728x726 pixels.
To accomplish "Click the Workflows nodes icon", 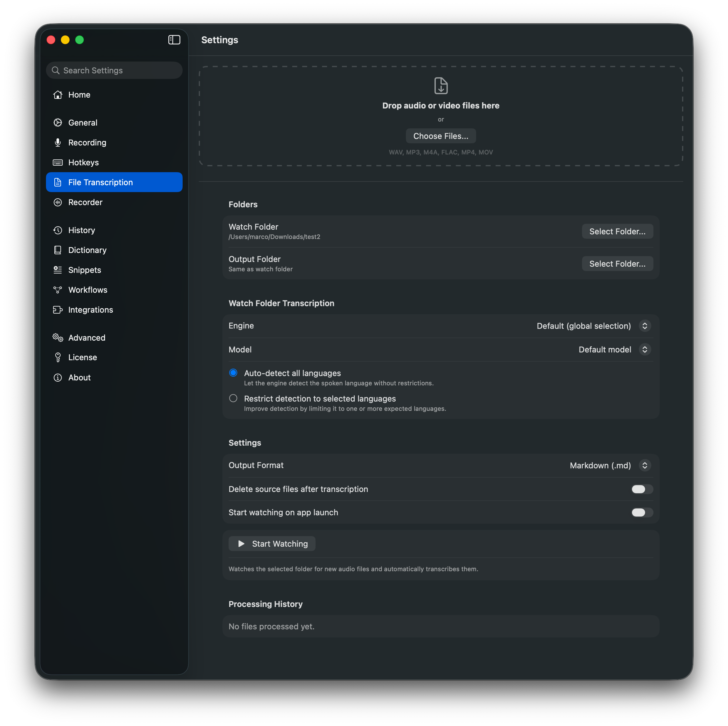I will 58,290.
